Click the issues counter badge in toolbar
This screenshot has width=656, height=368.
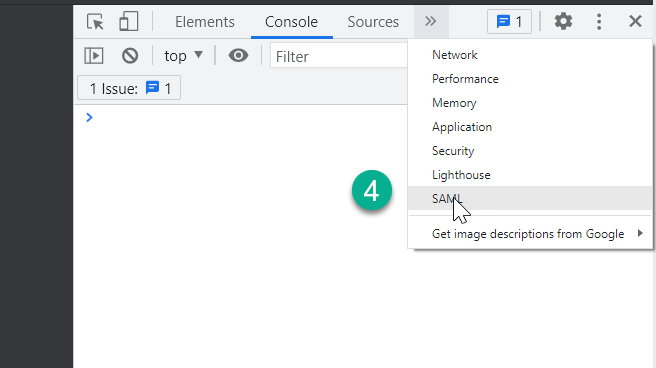pyautogui.click(x=509, y=21)
